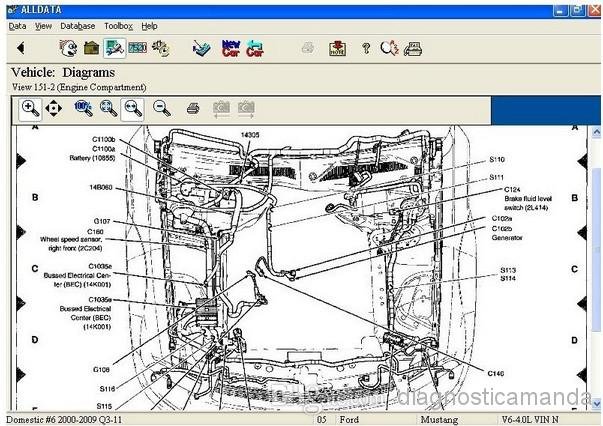
Task: Open the Help menu
Action: click(149, 26)
